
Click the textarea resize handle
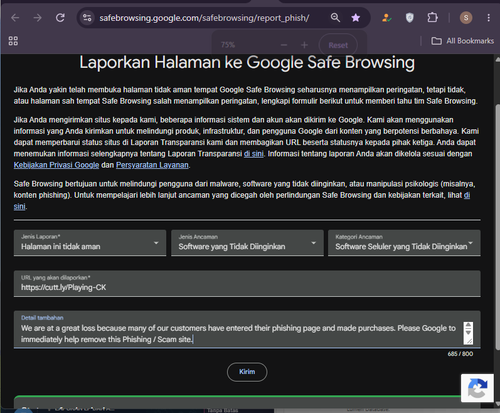click(469, 341)
